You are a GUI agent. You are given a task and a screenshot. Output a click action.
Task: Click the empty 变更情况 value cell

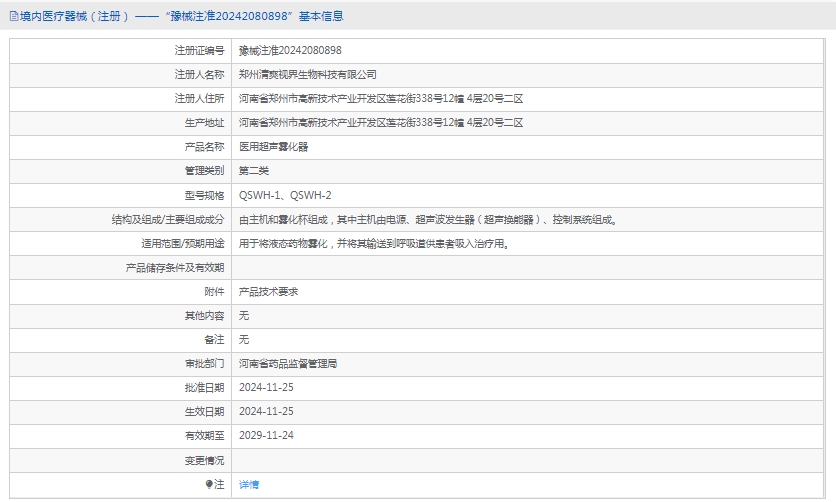[530, 460]
